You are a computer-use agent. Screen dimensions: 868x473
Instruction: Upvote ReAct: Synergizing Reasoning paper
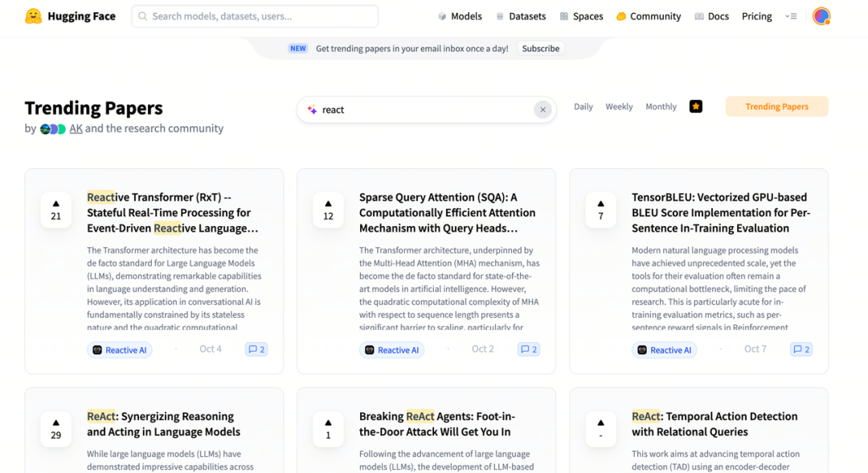pyautogui.click(x=55, y=429)
